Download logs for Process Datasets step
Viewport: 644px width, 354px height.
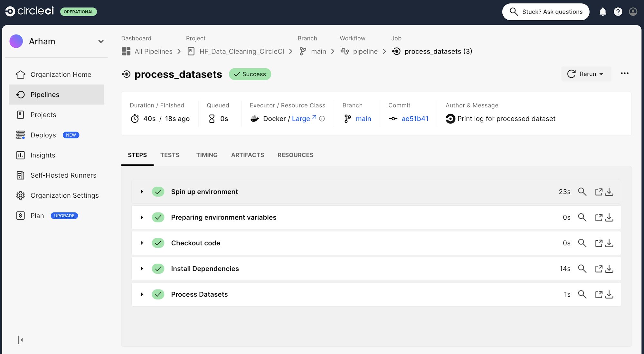pyautogui.click(x=609, y=294)
